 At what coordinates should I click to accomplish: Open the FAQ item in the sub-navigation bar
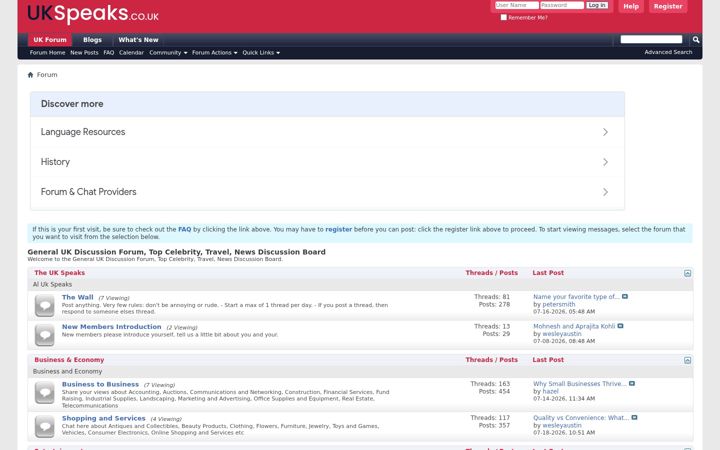109,53
